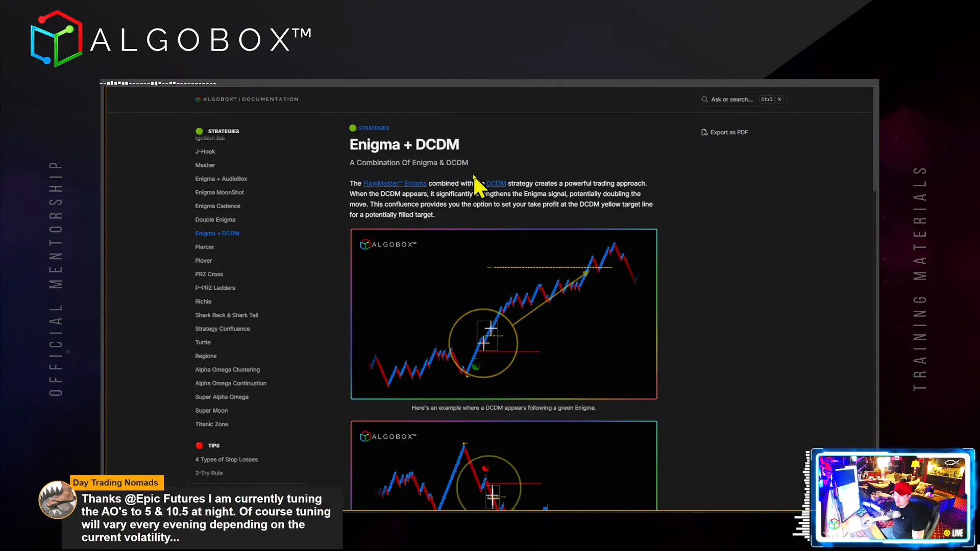This screenshot has height=551, width=980.
Task: Open Double Enigma page
Action: (215, 220)
